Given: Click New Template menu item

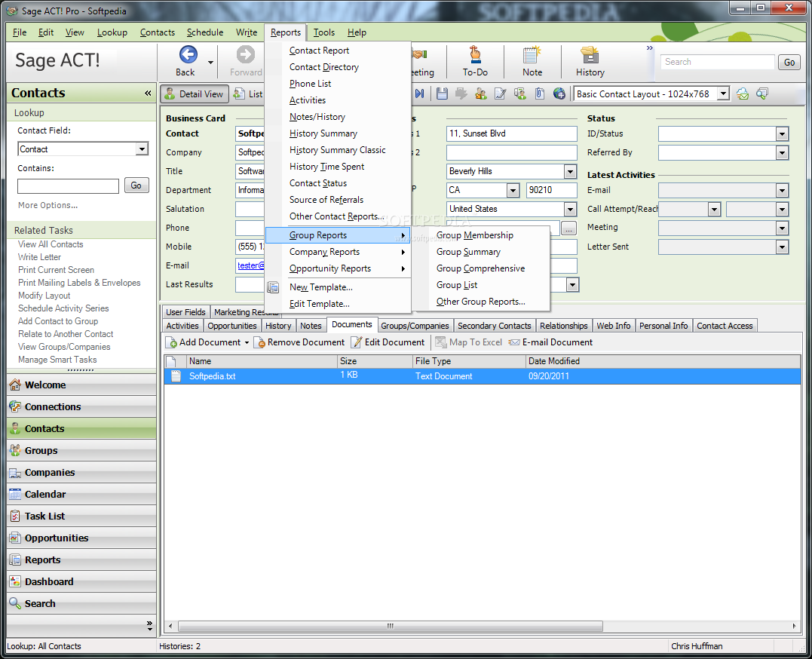Looking at the screenshot, I should (x=338, y=287).
